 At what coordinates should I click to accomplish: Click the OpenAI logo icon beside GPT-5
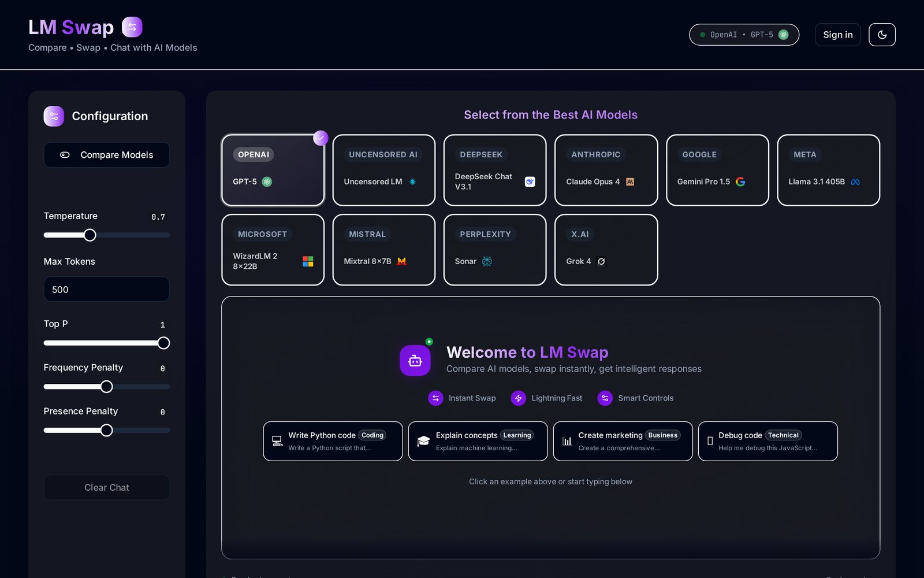point(267,181)
